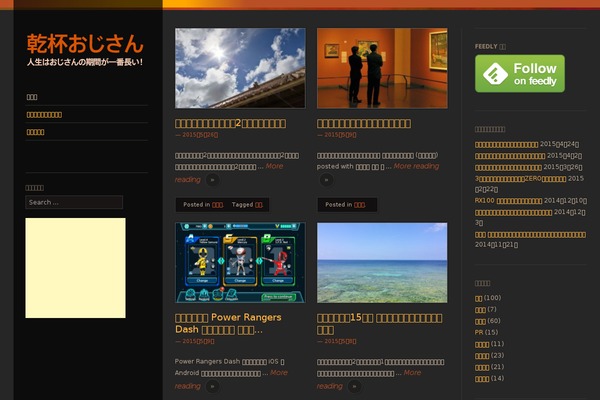Open recent post dated 2015/4/2
Image resolution: width=600 pixels, height=400 pixels.
(x=510, y=156)
